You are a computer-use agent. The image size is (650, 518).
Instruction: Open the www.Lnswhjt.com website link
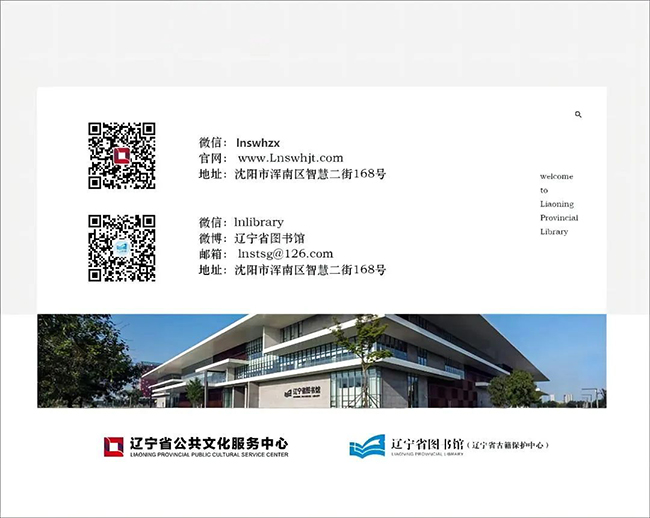291,158
